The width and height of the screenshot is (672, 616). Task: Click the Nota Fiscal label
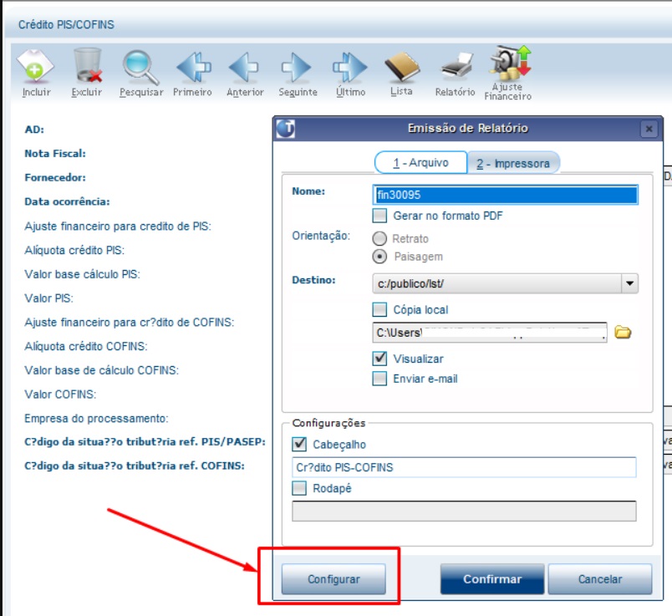coord(55,154)
